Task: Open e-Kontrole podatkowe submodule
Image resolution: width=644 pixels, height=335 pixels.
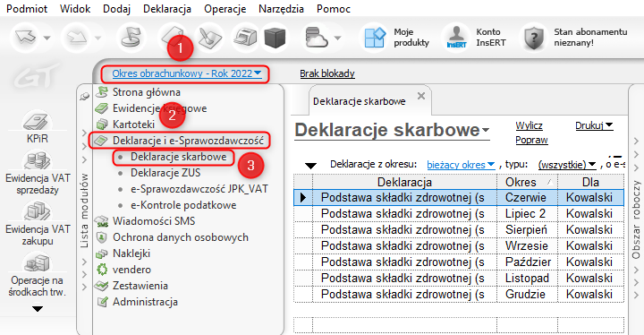Action: tap(183, 205)
